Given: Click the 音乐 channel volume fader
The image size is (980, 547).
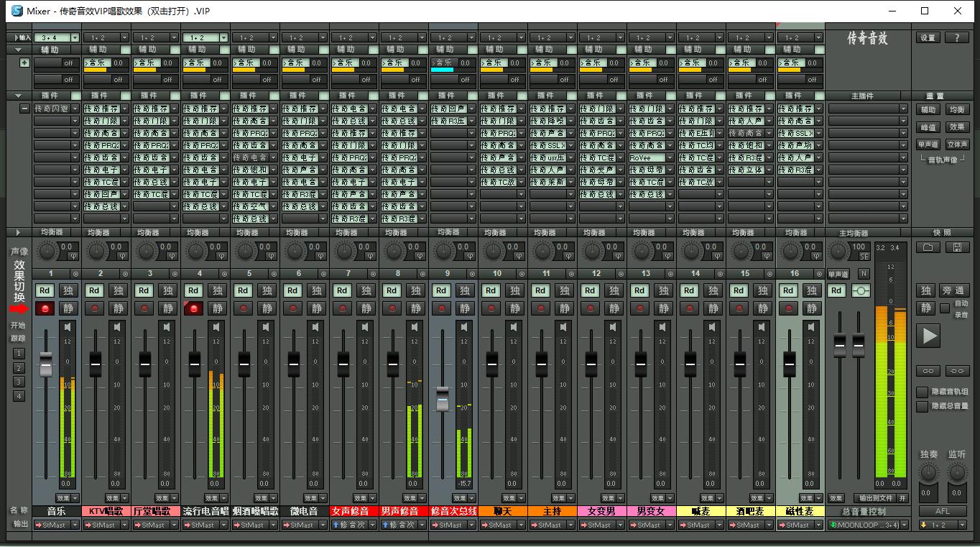Looking at the screenshot, I should click(46, 364).
